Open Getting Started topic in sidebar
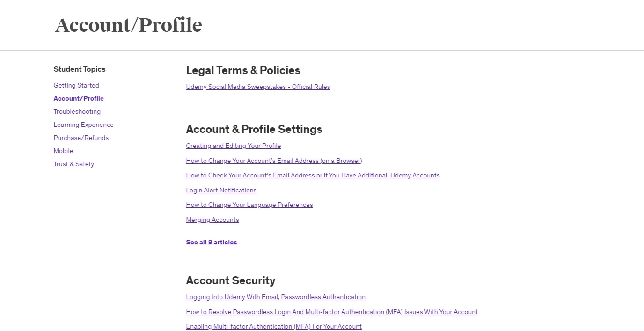The width and height of the screenshot is (644, 331). 76,85
